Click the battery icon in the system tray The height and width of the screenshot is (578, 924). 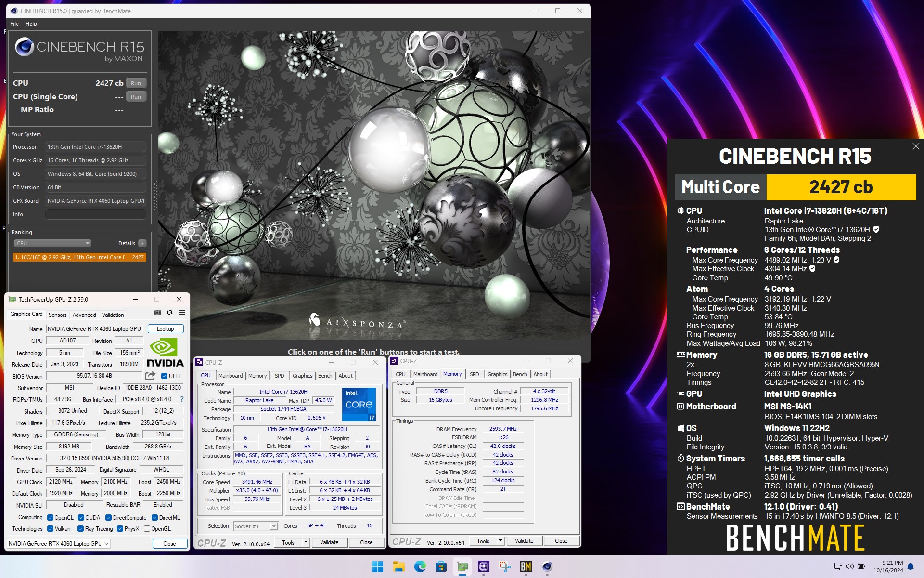[x=861, y=566]
